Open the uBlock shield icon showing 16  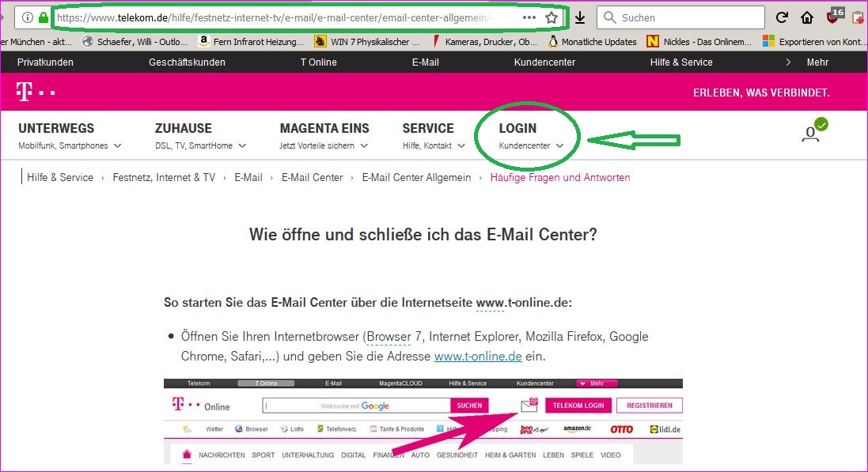[x=835, y=16]
